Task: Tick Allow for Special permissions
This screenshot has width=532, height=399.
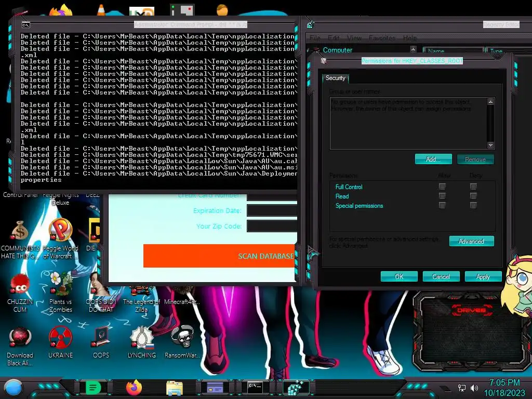Action: point(442,205)
